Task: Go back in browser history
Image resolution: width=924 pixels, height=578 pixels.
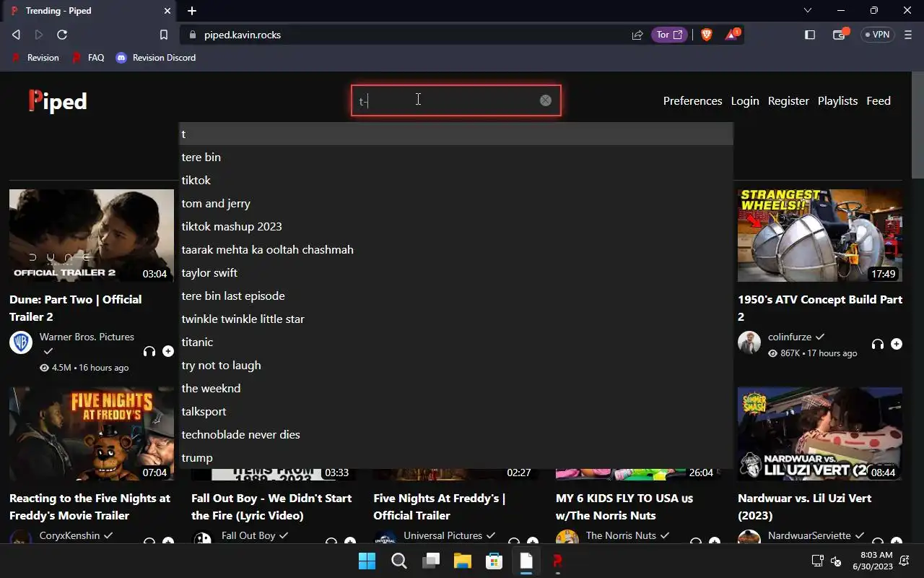Action: (x=16, y=35)
